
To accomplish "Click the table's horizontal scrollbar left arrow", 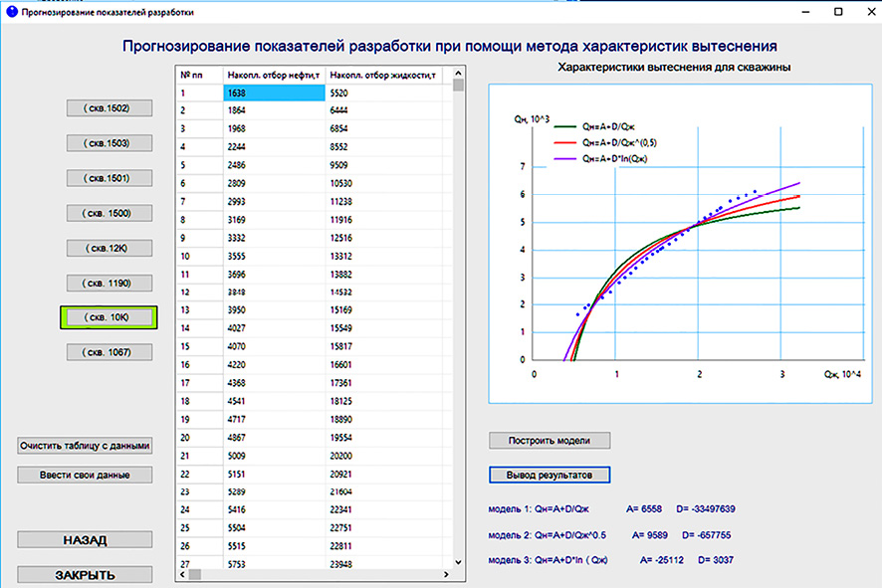I will [182, 574].
